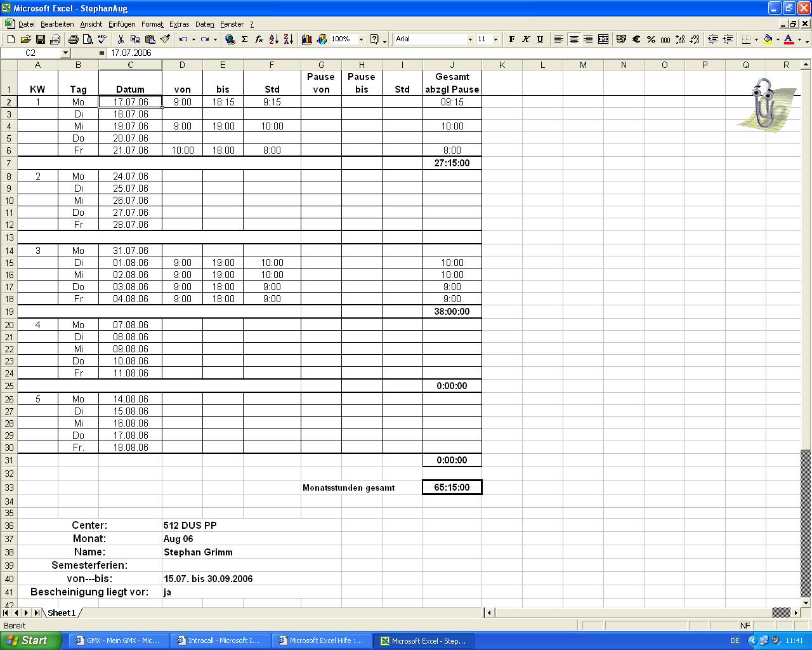Apply Euro currency format
The image size is (812, 650).
click(636, 39)
